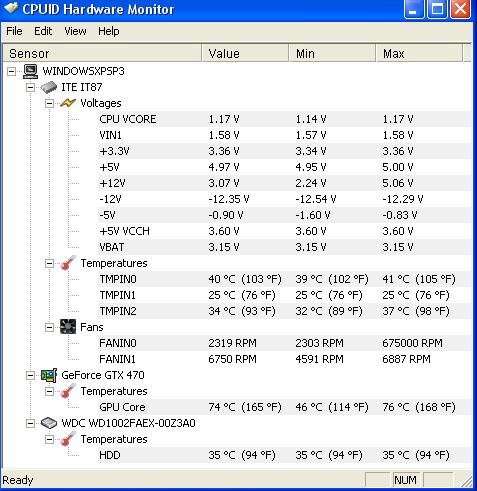Image resolution: width=477 pixels, height=491 pixels.
Task: Click the 6887 RPM max value
Action: pyautogui.click(x=406, y=359)
